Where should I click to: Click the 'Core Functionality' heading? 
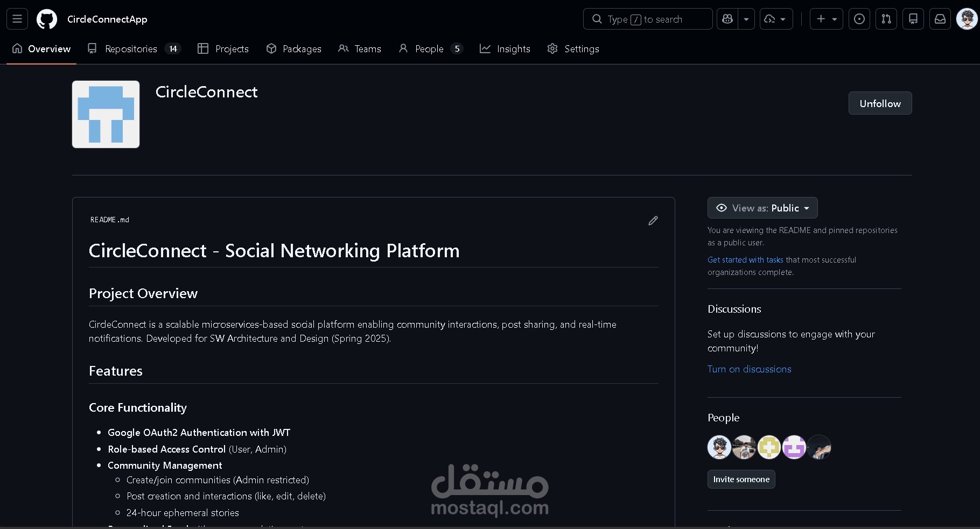(x=138, y=408)
